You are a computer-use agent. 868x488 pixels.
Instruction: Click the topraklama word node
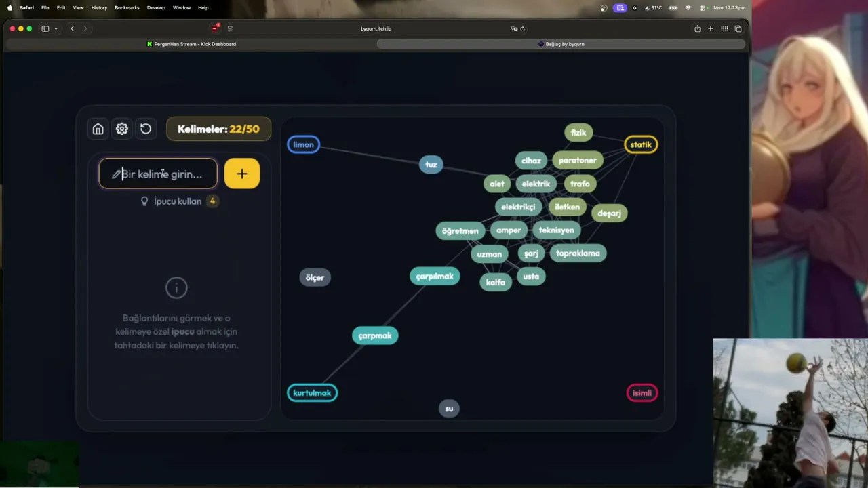(578, 253)
